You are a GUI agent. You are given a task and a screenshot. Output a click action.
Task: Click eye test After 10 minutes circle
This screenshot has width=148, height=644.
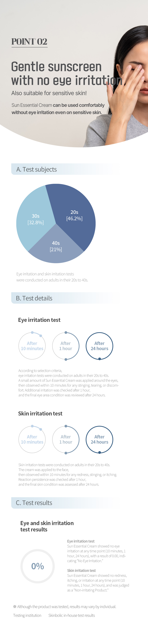(32, 346)
